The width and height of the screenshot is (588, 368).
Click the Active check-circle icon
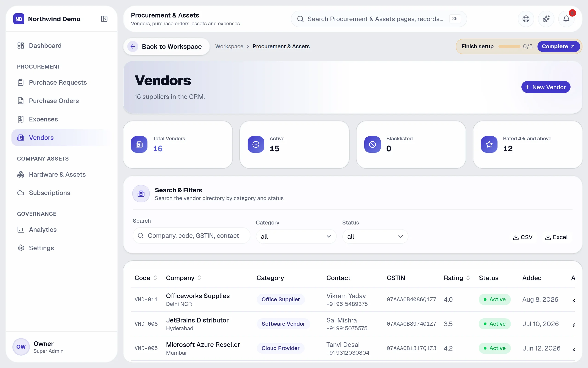pyautogui.click(x=256, y=144)
